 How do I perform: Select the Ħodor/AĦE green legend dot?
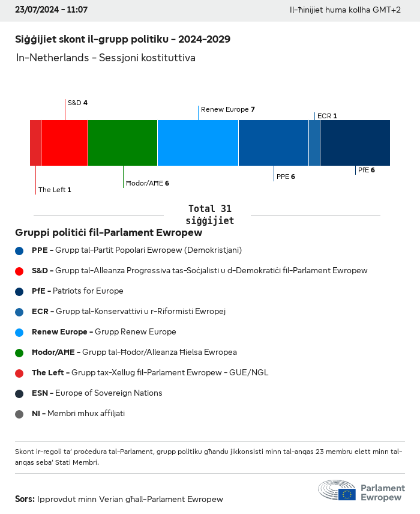coord(20,352)
